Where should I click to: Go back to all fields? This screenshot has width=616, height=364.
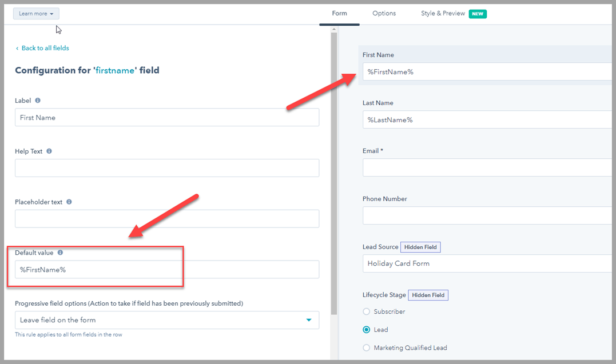point(45,48)
